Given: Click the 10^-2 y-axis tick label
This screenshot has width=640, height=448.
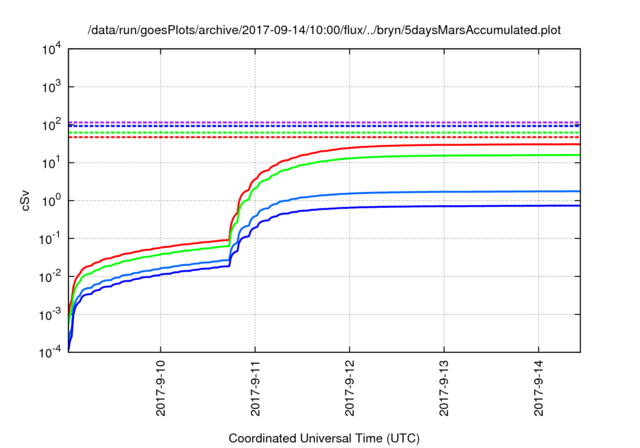Looking at the screenshot, I should pyautogui.click(x=52, y=276).
